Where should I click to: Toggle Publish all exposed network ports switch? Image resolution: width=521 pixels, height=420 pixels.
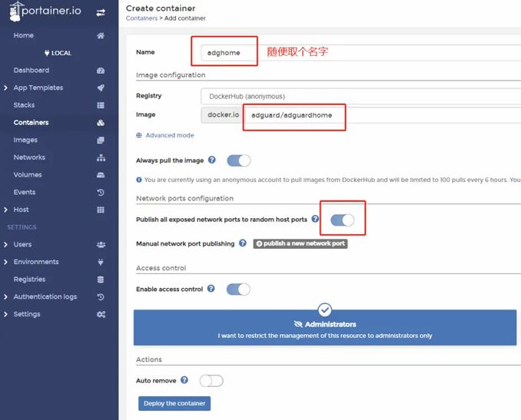[343, 220]
